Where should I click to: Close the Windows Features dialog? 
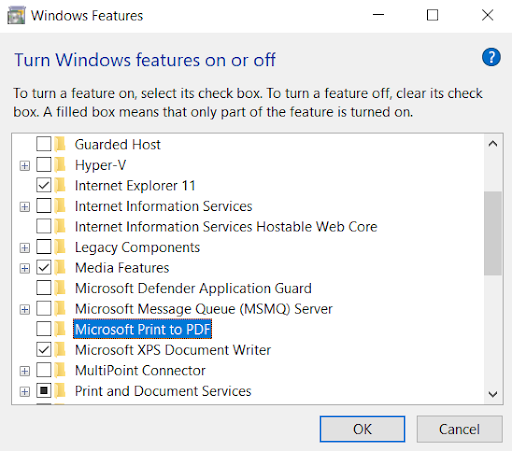[487, 15]
